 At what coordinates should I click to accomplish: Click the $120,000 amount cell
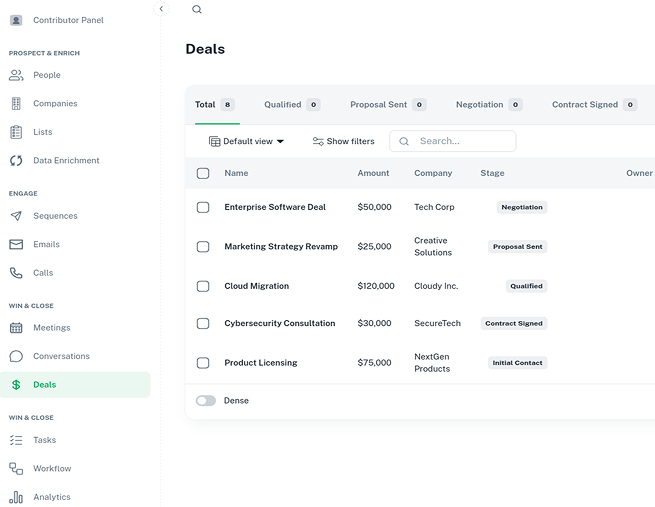(x=376, y=286)
